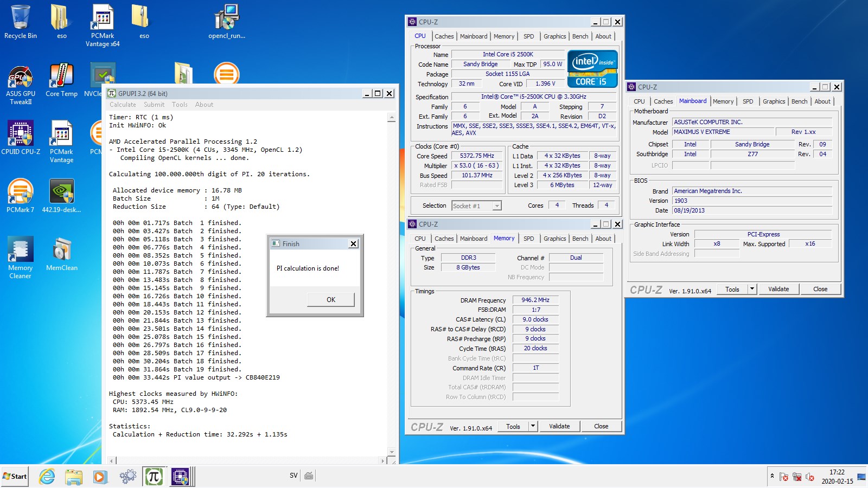Click the Core Speed value 5372.75 MHz

(x=477, y=156)
